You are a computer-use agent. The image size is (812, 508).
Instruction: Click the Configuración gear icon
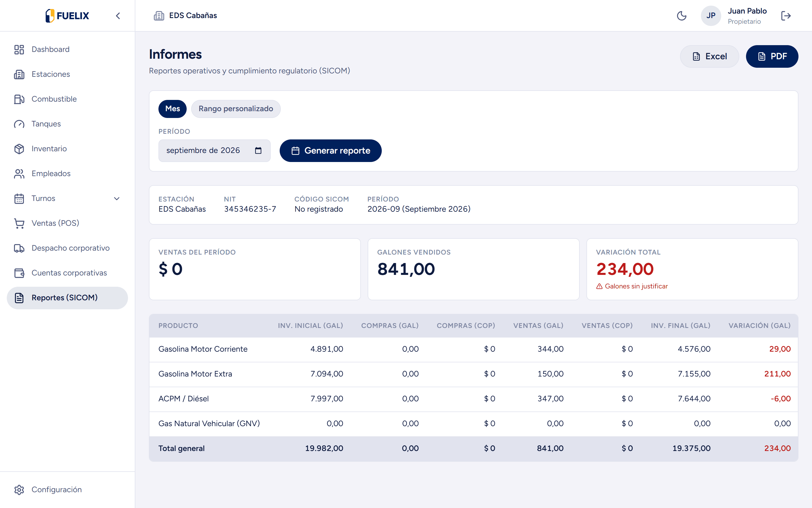point(19,490)
